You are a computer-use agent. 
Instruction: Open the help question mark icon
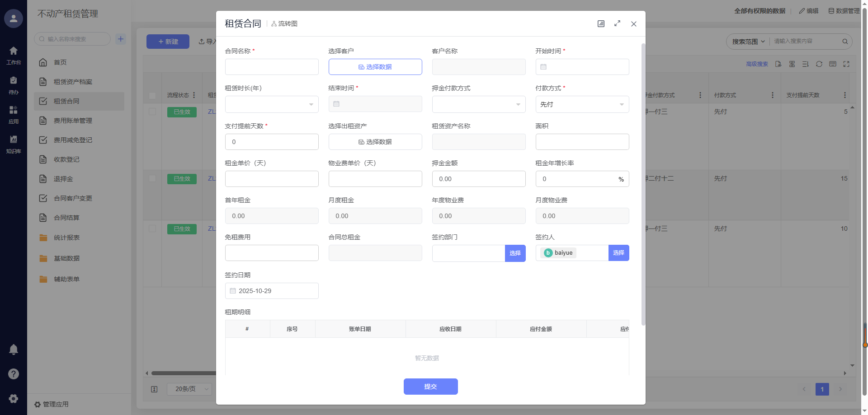pyautogui.click(x=14, y=373)
